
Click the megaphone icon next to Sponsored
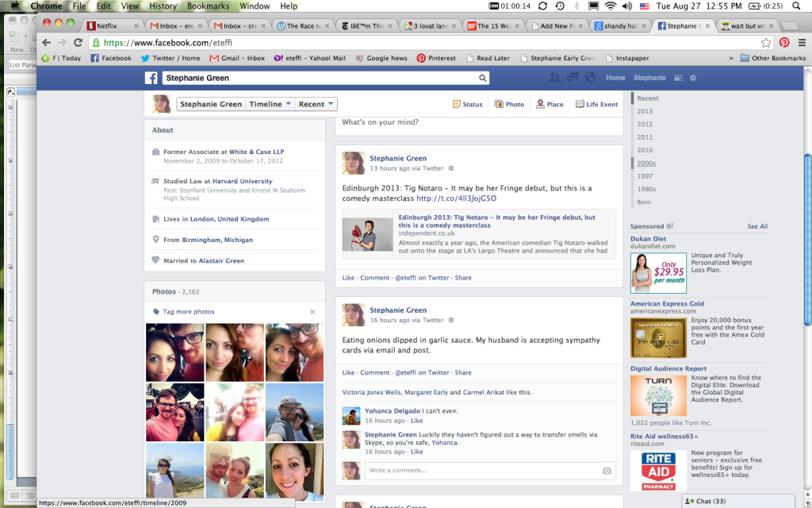pyautogui.click(x=669, y=226)
